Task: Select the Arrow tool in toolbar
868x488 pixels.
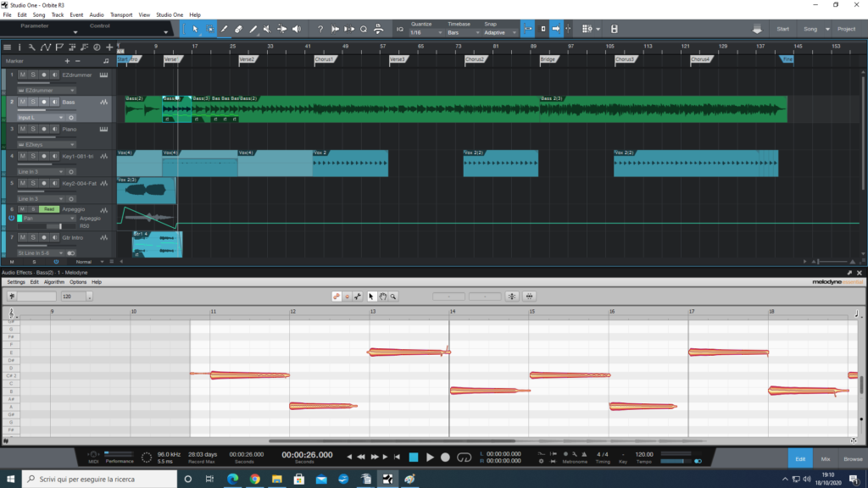Action: coord(195,29)
